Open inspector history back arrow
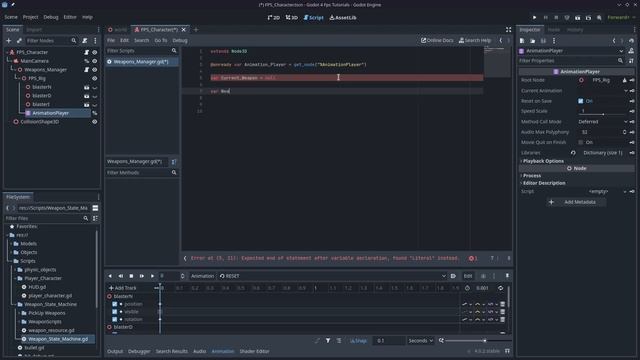640x360 pixels. (614, 41)
